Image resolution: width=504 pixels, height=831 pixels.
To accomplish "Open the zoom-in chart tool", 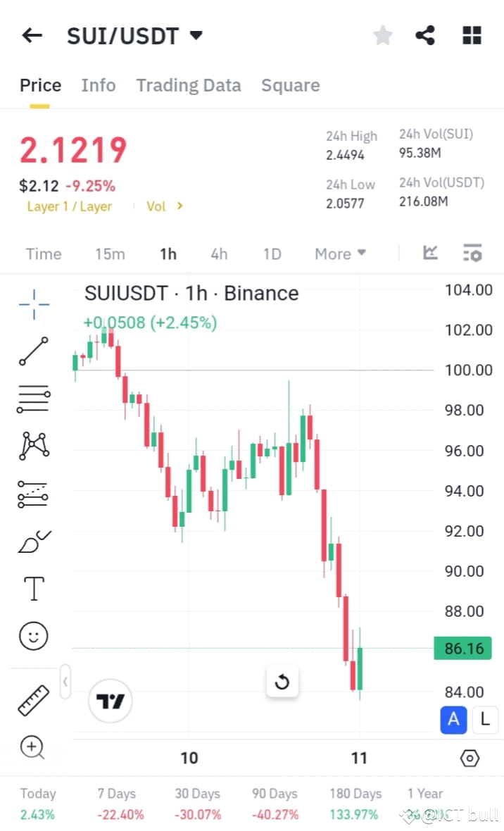I will 32,747.
